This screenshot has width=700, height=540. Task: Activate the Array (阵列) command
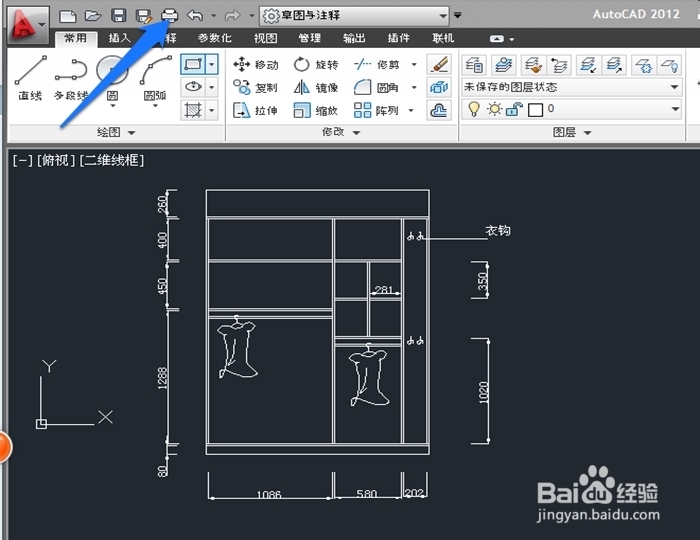point(376,110)
